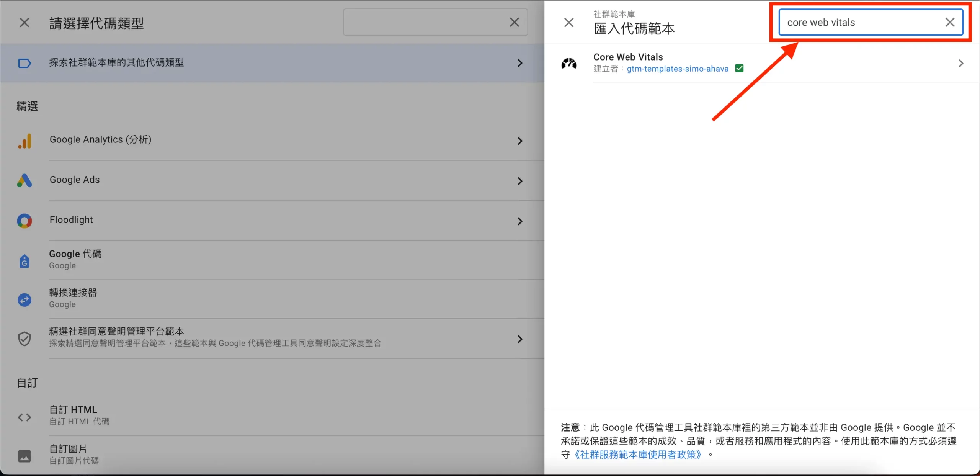Select the 自訂 HTML code icon
This screenshot has width=980, height=476.
tap(24, 417)
